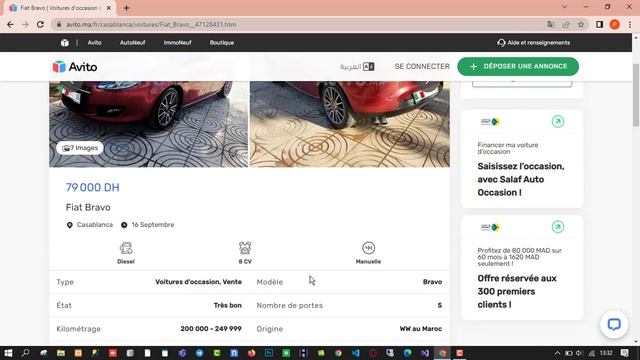Open Visual Studio Code from taskbar
Viewport: 640px width, 360px height.
coord(356,353)
